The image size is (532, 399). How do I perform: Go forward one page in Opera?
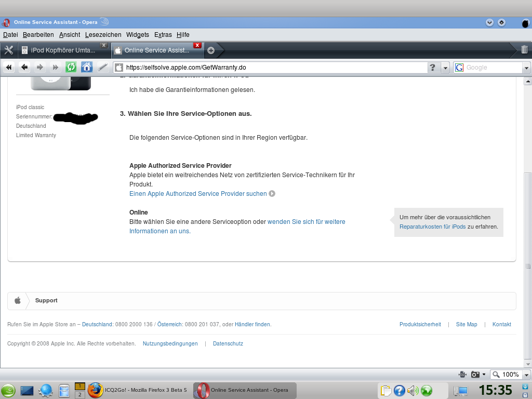[39, 67]
